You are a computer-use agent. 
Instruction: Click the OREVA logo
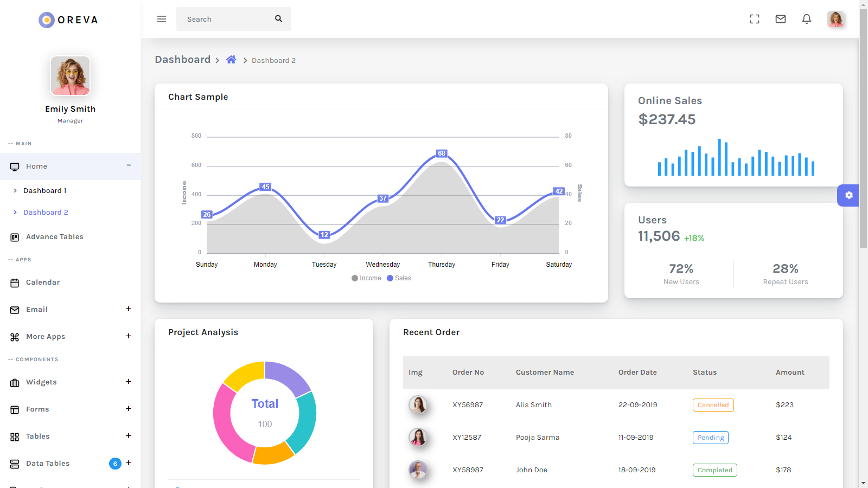click(67, 20)
